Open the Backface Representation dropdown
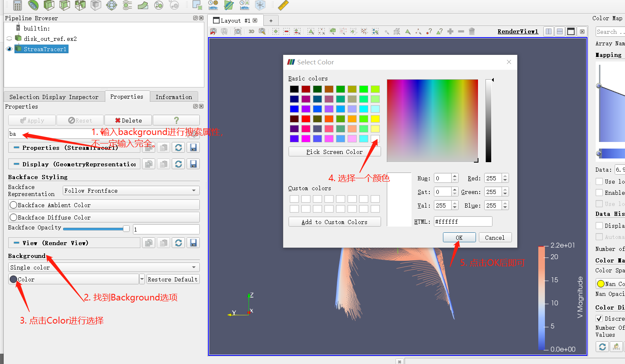Image resolution: width=625 pixels, height=364 pixels. 130,190
